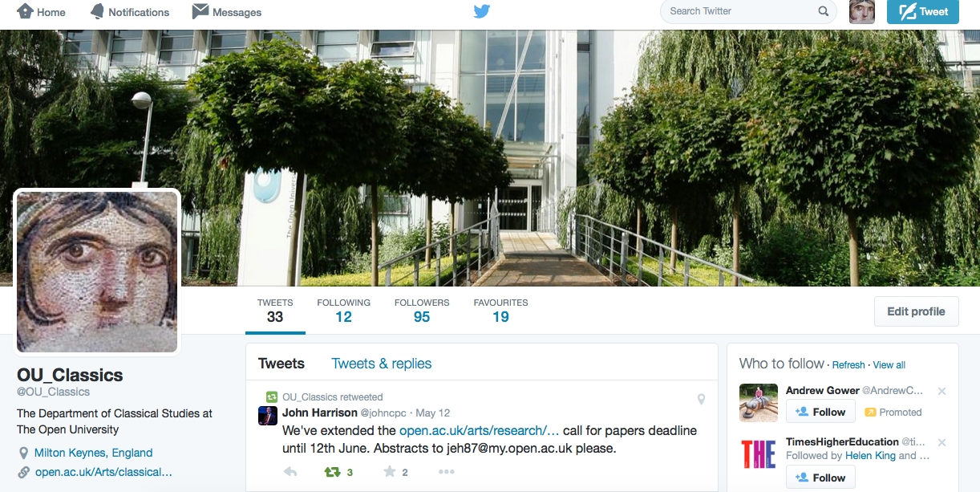Viewport: 980px width, 492px height.
Task: Open Messages from top navigation
Action: [x=227, y=12]
